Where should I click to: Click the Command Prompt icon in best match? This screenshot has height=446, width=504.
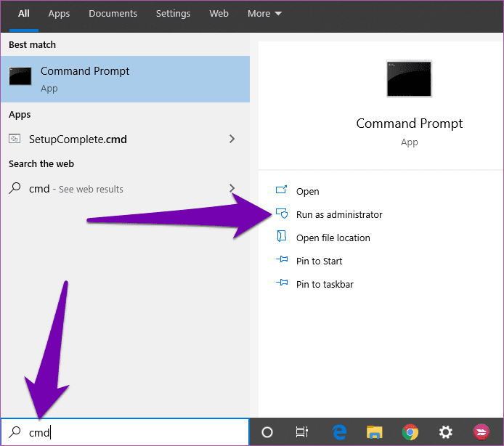click(20, 76)
